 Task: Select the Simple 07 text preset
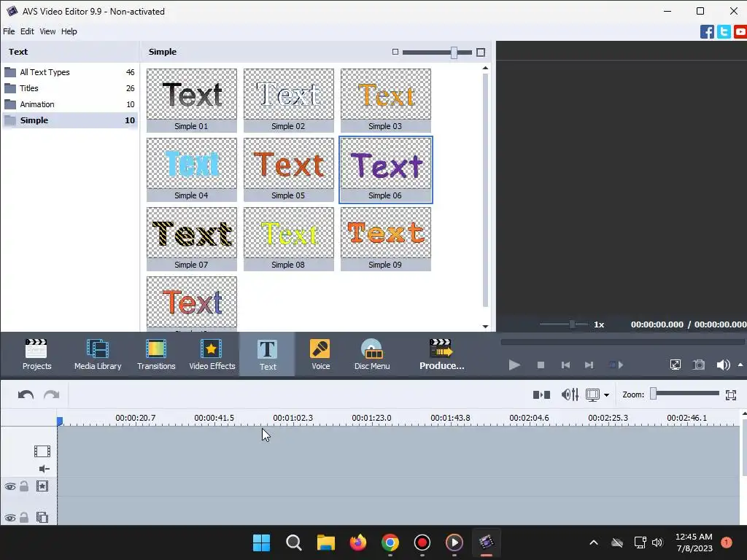(192, 238)
